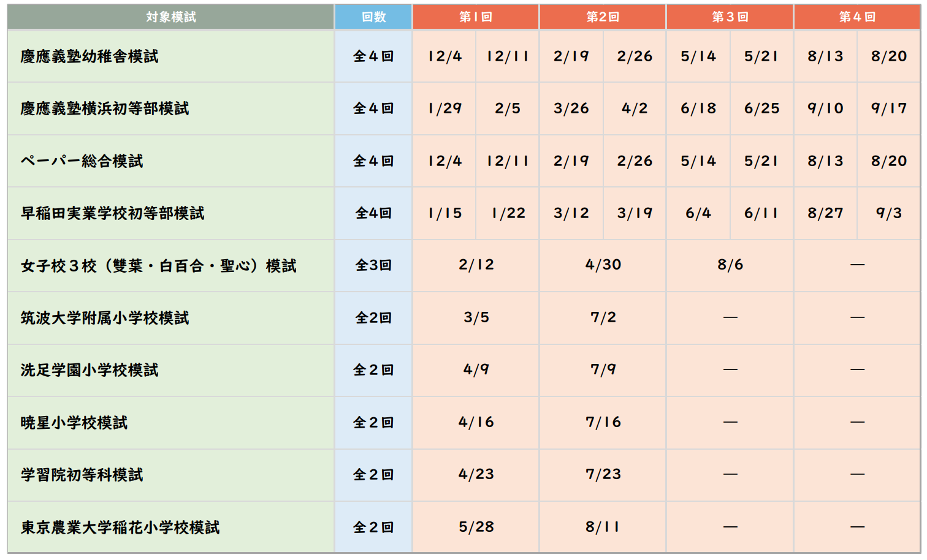927x560 pixels.
Task: Click 8/20 in the 慶應義塾幼稚舎模試 row
Action: (889, 56)
